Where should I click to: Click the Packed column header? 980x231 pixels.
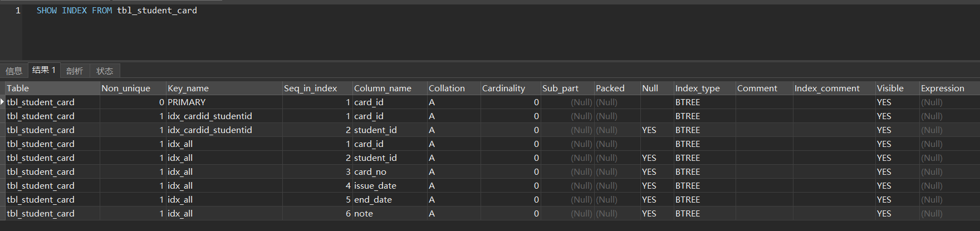click(618, 89)
